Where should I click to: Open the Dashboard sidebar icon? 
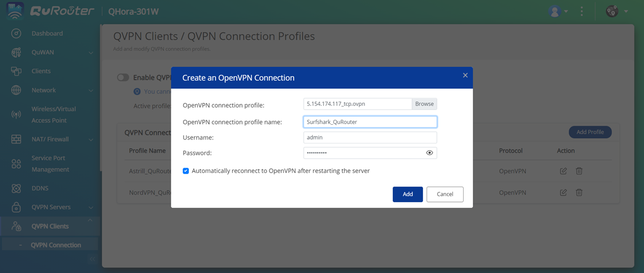[x=16, y=33]
